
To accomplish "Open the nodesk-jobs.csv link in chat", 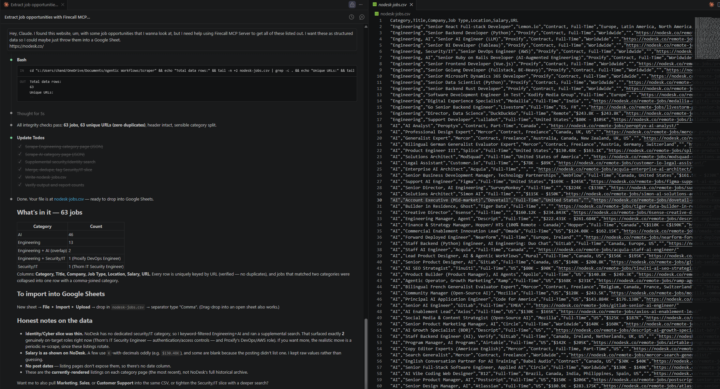I will (x=69, y=199).
